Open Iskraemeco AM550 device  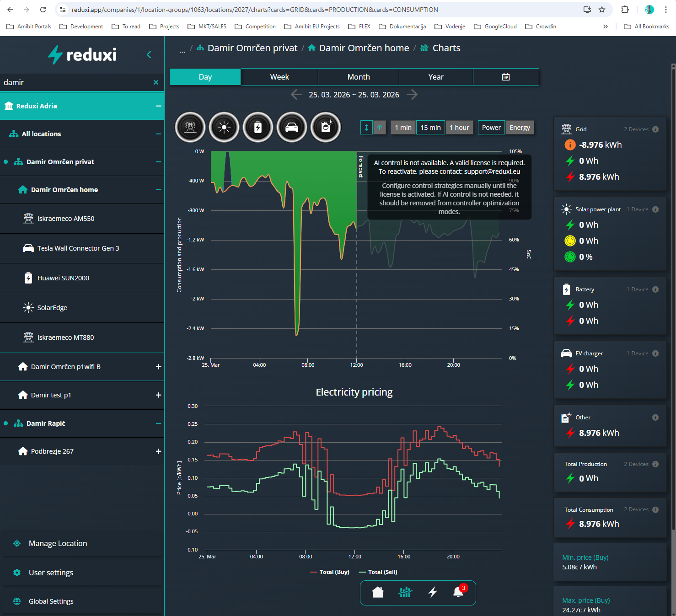pyautogui.click(x=82, y=219)
